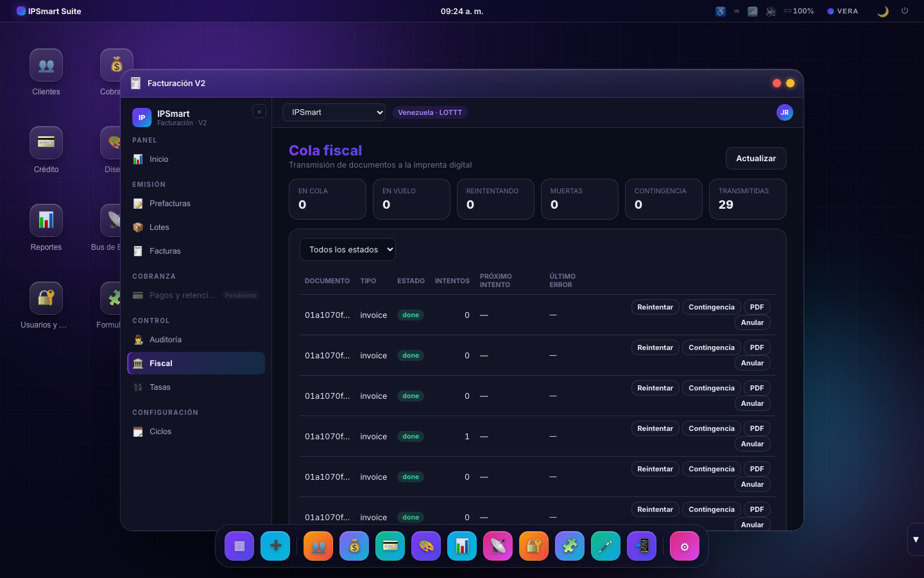
Task: Open the JR user avatar
Action: 785,112
